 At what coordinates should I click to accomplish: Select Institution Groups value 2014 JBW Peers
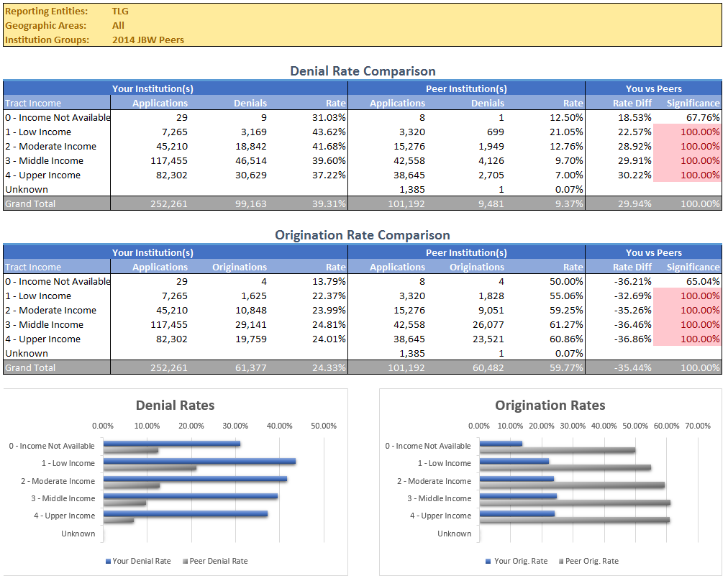[x=148, y=40]
